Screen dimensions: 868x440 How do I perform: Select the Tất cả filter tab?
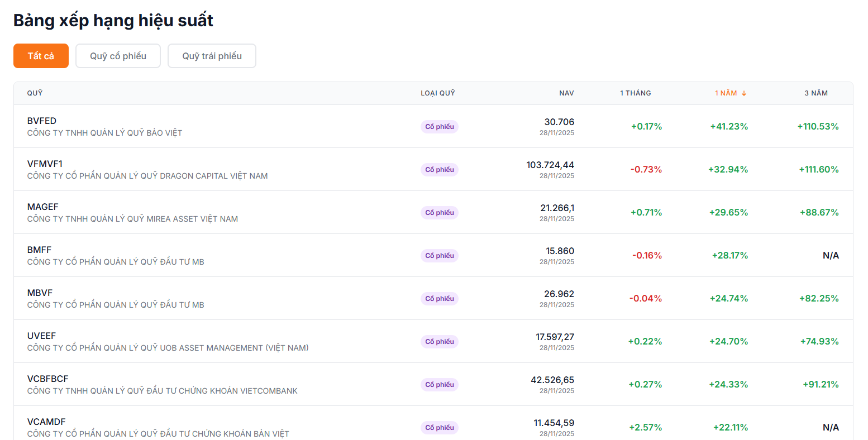[40, 56]
